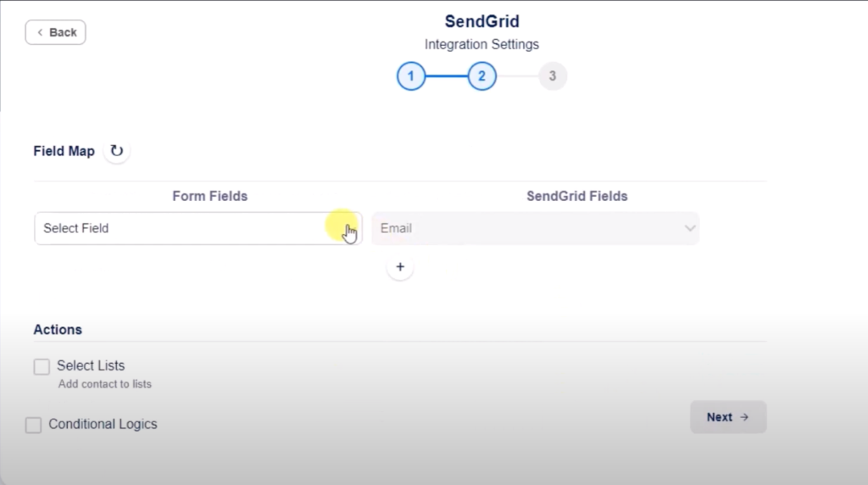This screenshot has height=485, width=868.
Task: Click the blue progress line between steps 1 and 2
Action: (446, 76)
